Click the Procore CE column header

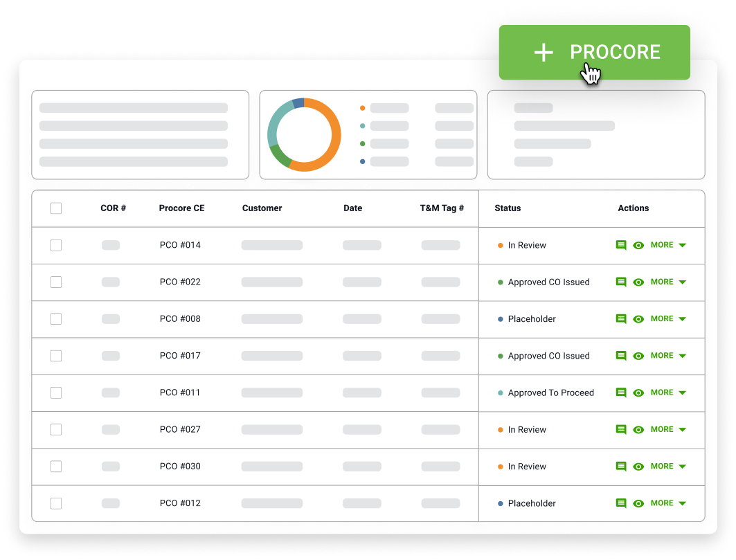pyautogui.click(x=181, y=208)
